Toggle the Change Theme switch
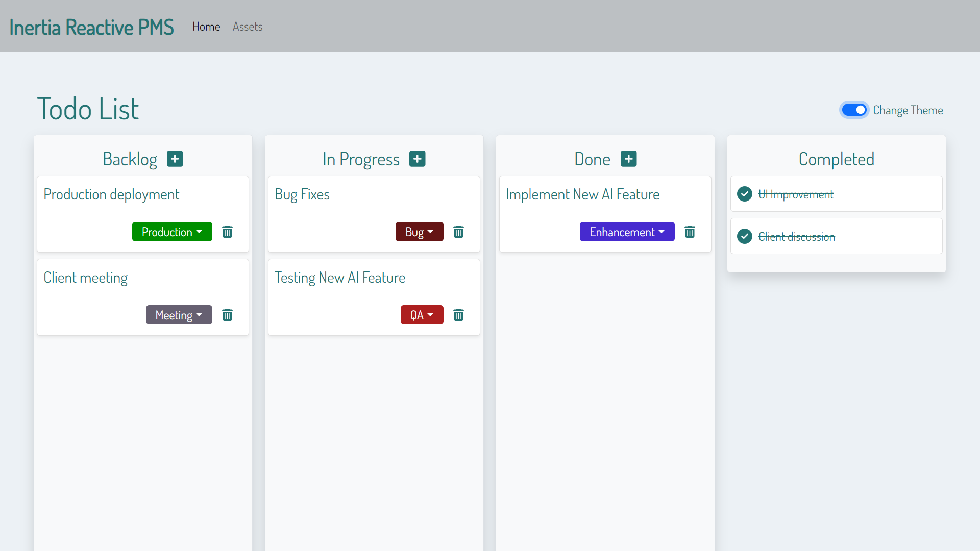The image size is (980, 551). click(854, 110)
